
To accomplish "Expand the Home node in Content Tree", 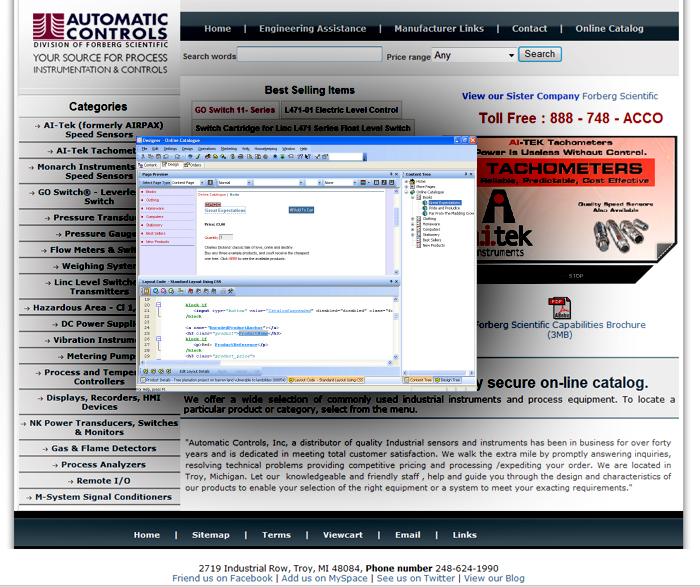I will click(406, 182).
